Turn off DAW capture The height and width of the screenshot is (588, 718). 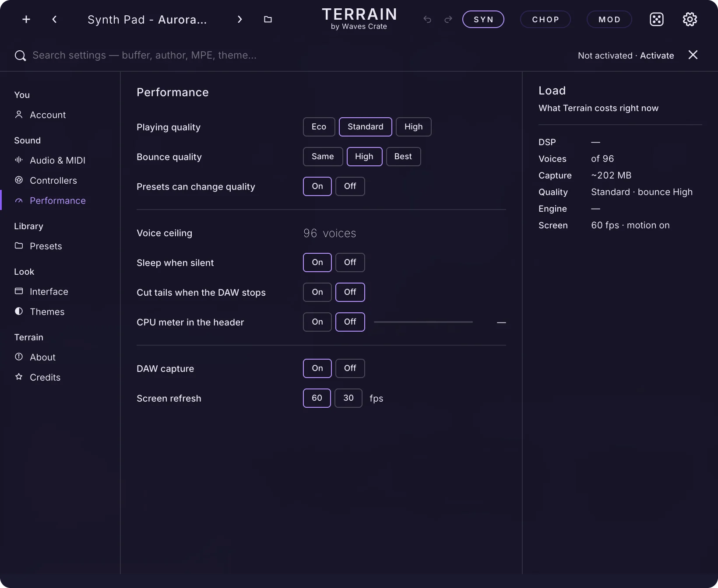click(350, 368)
